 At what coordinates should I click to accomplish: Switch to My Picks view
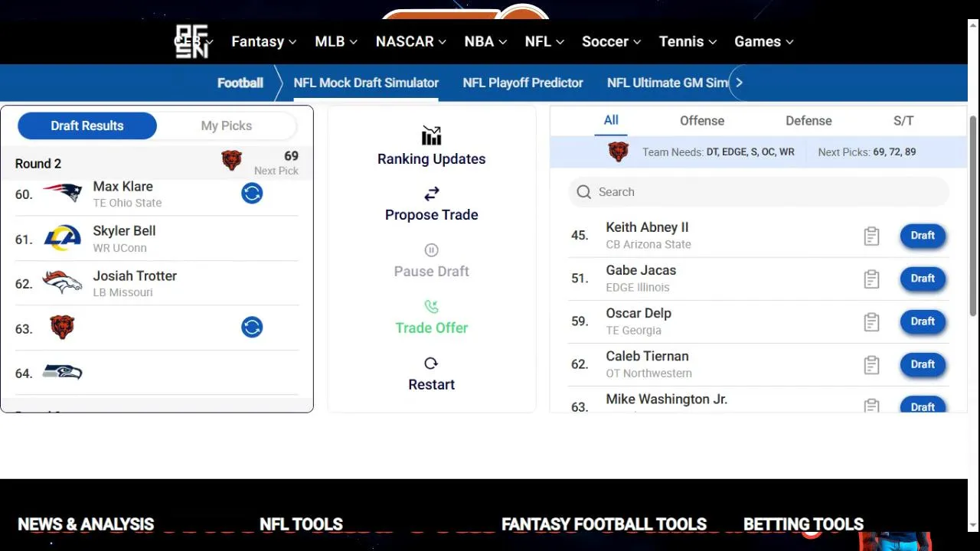click(227, 126)
